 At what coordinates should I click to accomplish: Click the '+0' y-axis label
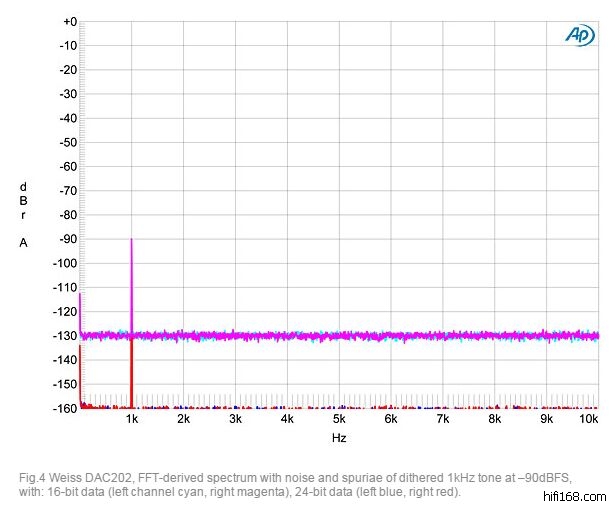point(68,22)
